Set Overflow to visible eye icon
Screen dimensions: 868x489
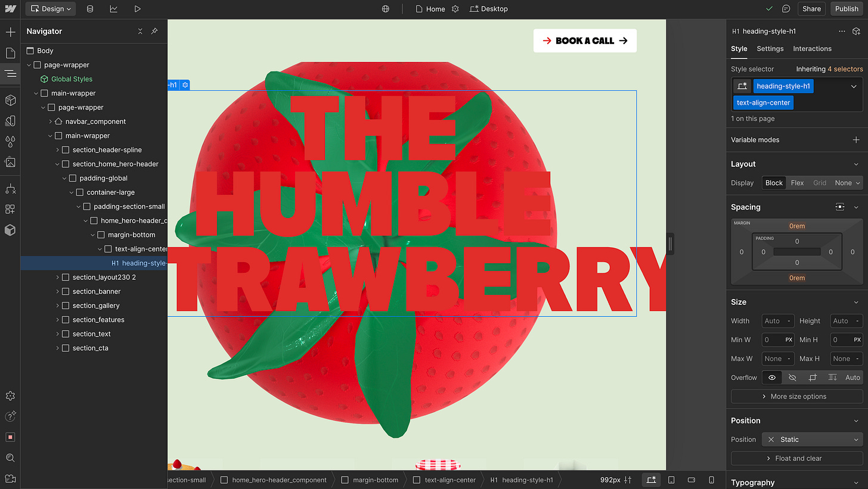(x=772, y=377)
